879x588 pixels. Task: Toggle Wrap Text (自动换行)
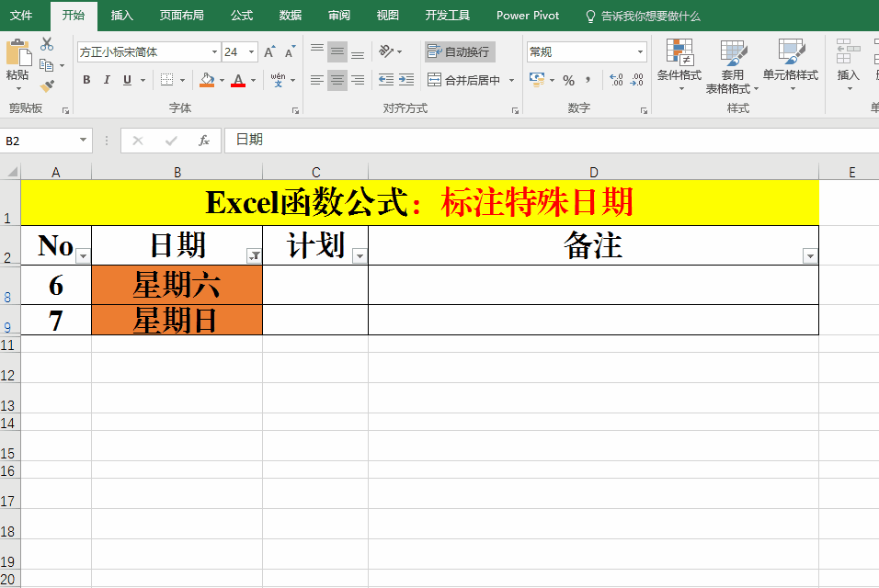click(x=459, y=52)
